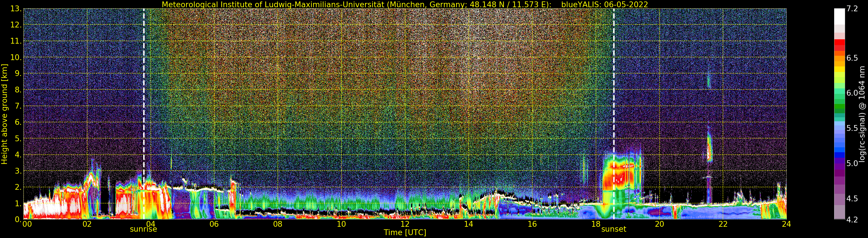
Task: Click the 7.2 colorbar tick label
Action: [x=852, y=9]
